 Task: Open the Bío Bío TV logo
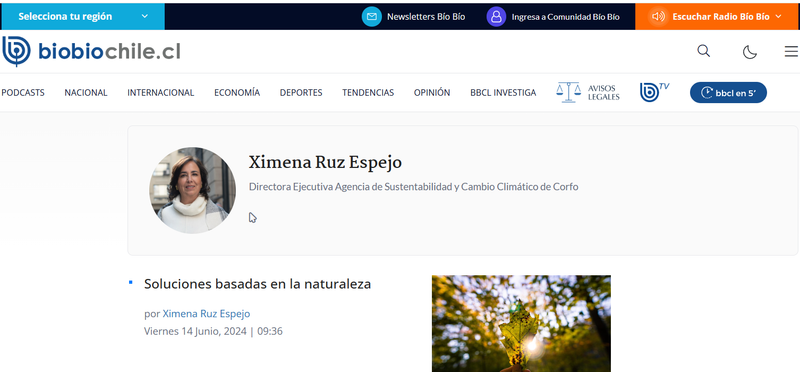(x=655, y=92)
